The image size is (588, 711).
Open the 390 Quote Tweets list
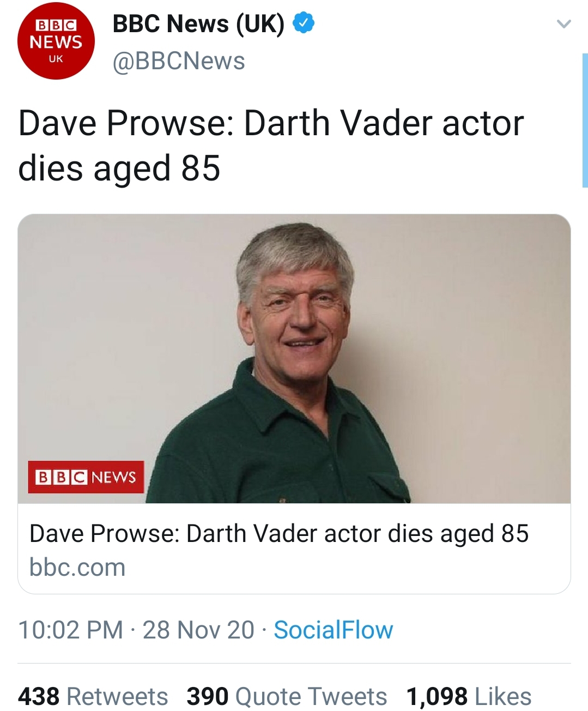click(x=287, y=696)
